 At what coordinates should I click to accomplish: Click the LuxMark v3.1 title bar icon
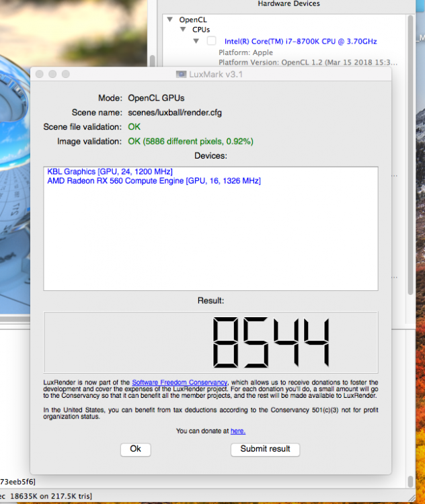(181, 74)
